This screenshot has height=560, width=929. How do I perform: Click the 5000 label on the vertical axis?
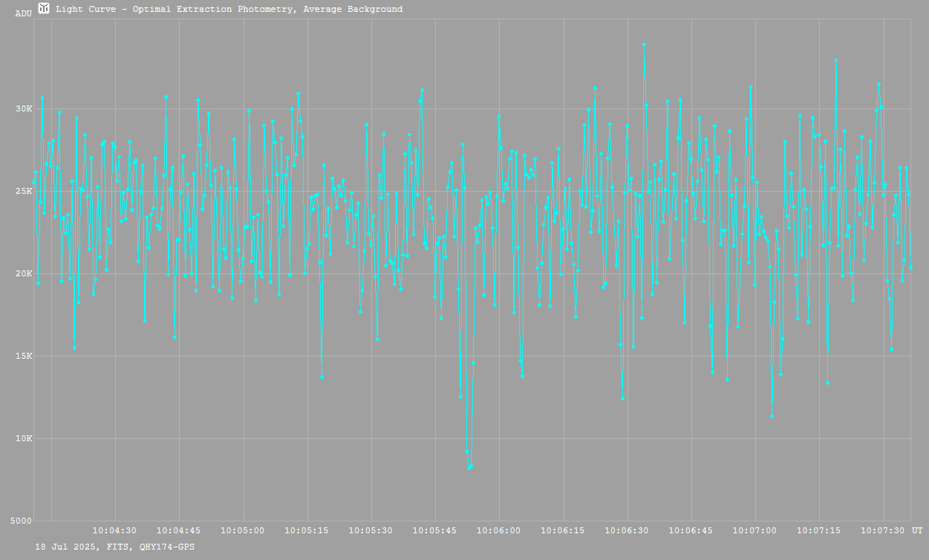pyautogui.click(x=22, y=521)
